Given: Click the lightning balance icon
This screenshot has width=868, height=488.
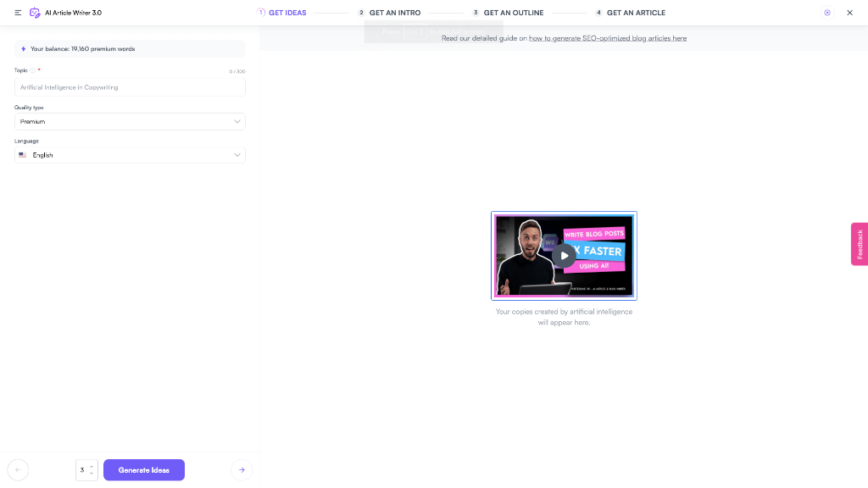Looking at the screenshot, I should click(x=23, y=48).
